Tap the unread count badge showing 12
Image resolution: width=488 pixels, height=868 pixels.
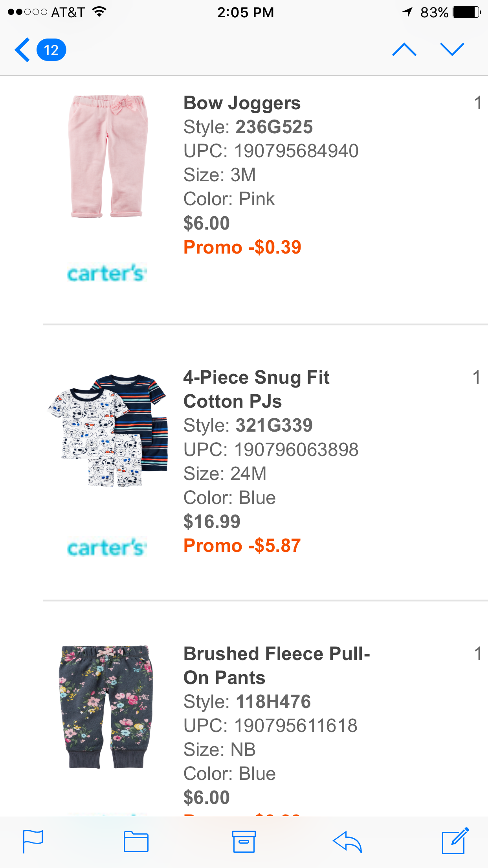tap(51, 50)
